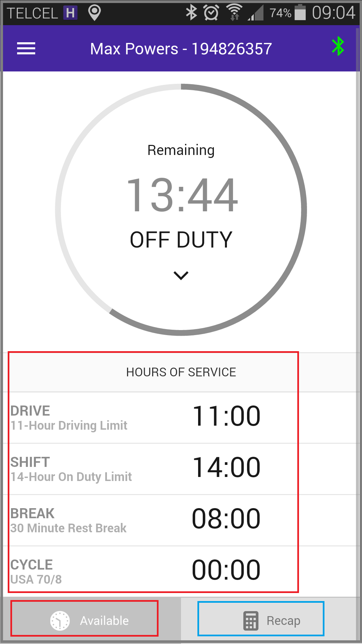
Task: Select the DRIVE 11-Hour Driving Limit row
Action: pyautogui.click(x=181, y=418)
